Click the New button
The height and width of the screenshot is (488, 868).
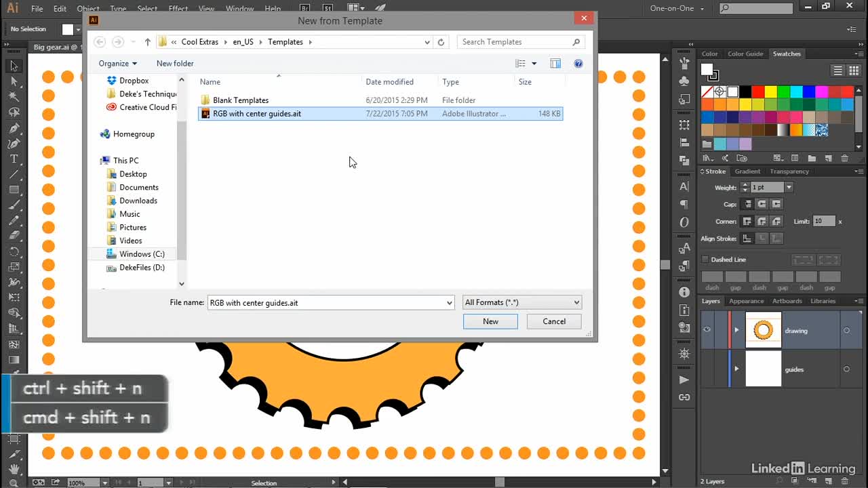click(x=490, y=321)
